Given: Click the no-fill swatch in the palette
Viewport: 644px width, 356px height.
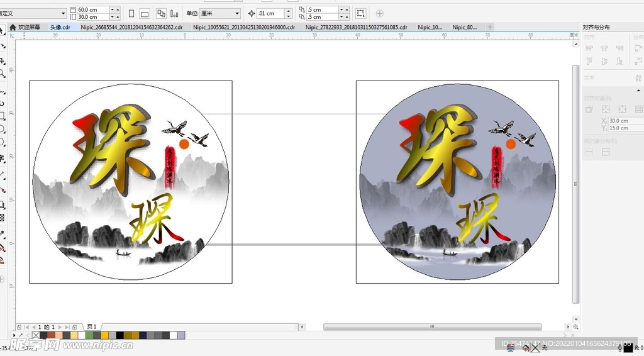Looking at the screenshot, I should pyautogui.click(x=36, y=335).
